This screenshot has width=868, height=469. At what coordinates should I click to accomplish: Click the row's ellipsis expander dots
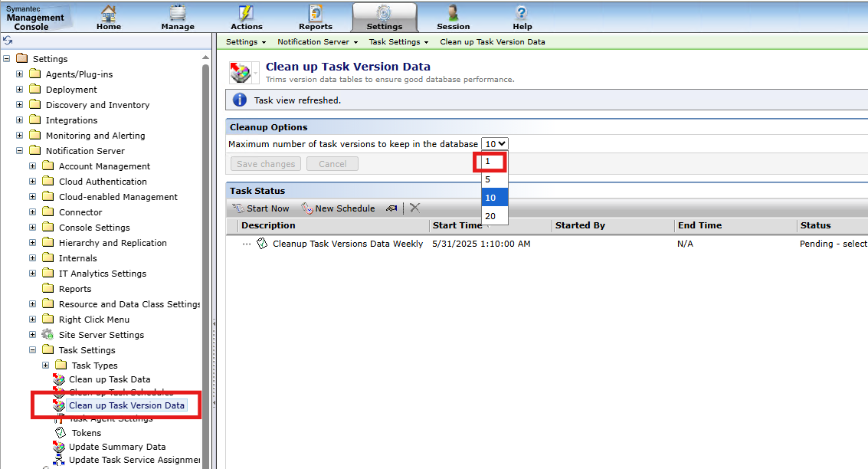click(247, 244)
